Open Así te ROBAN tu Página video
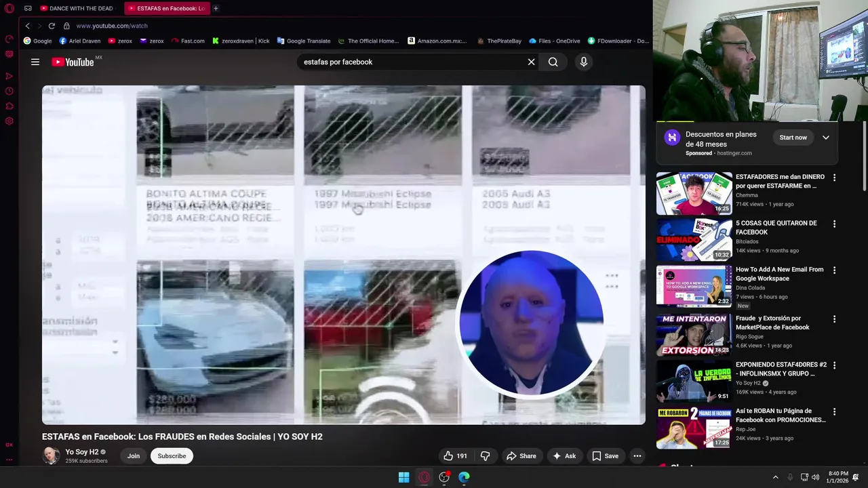The width and height of the screenshot is (868, 488). (781, 415)
